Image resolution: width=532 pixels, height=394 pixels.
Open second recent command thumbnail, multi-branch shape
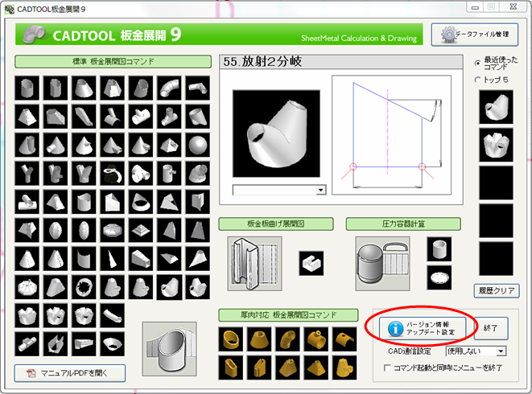click(x=496, y=145)
